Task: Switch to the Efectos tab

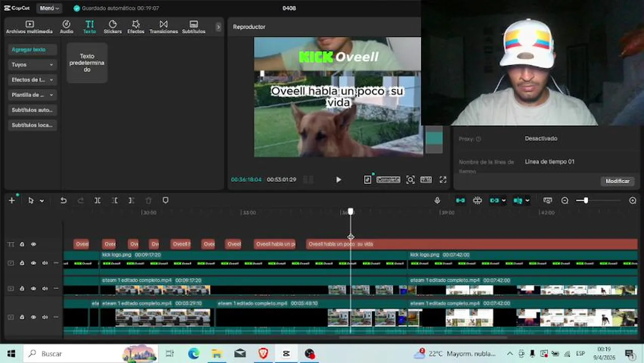Action: (136, 27)
